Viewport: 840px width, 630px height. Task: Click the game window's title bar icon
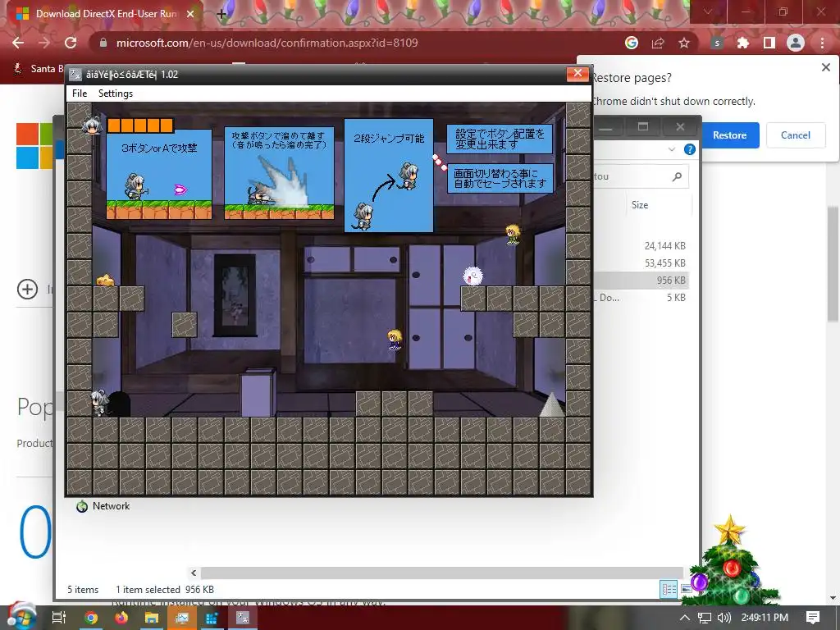75,75
